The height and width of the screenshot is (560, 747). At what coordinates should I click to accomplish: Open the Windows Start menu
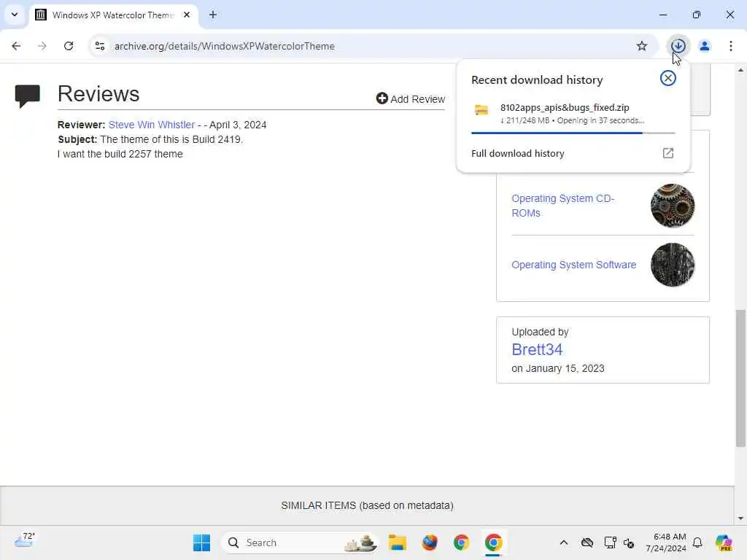pos(201,542)
